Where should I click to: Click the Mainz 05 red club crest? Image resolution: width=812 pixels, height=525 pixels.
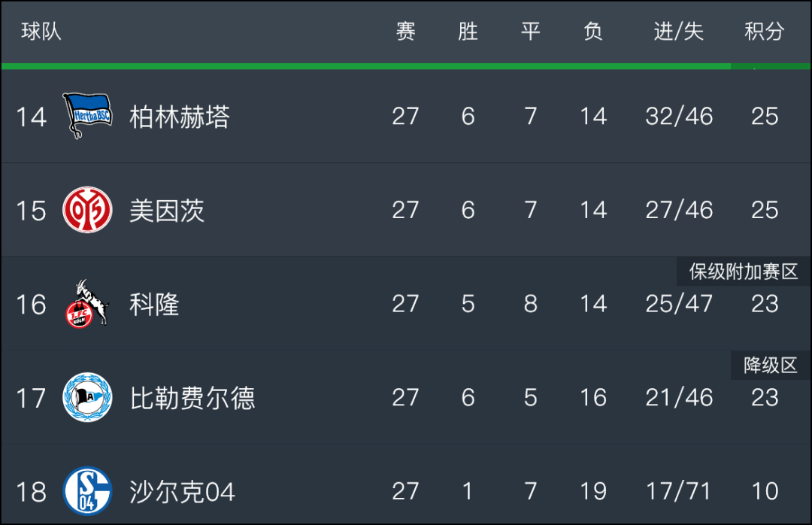[x=87, y=210]
